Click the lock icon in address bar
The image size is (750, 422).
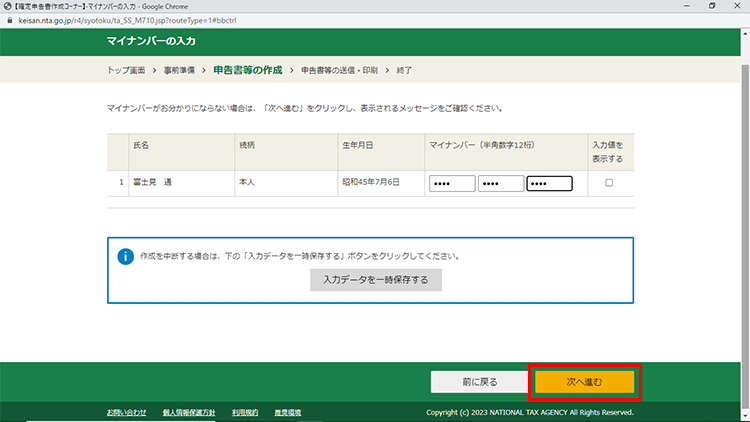pos(9,19)
